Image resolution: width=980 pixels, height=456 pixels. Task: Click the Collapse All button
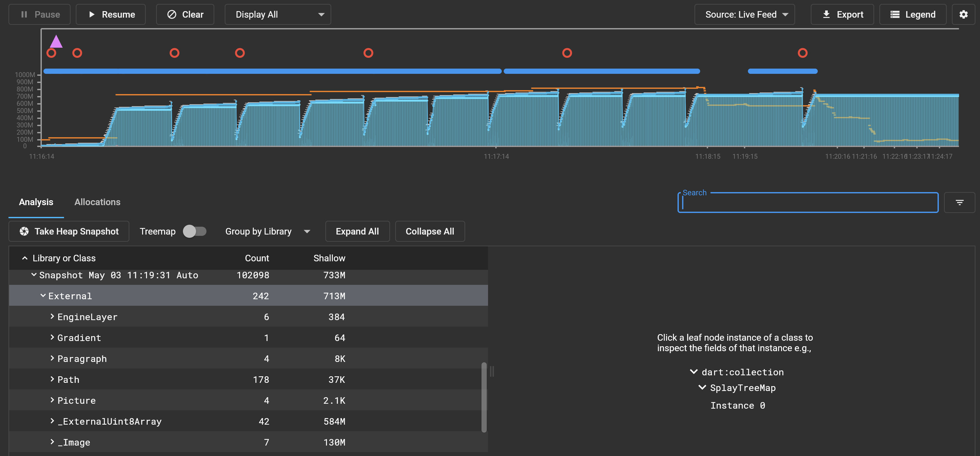click(430, 231)
